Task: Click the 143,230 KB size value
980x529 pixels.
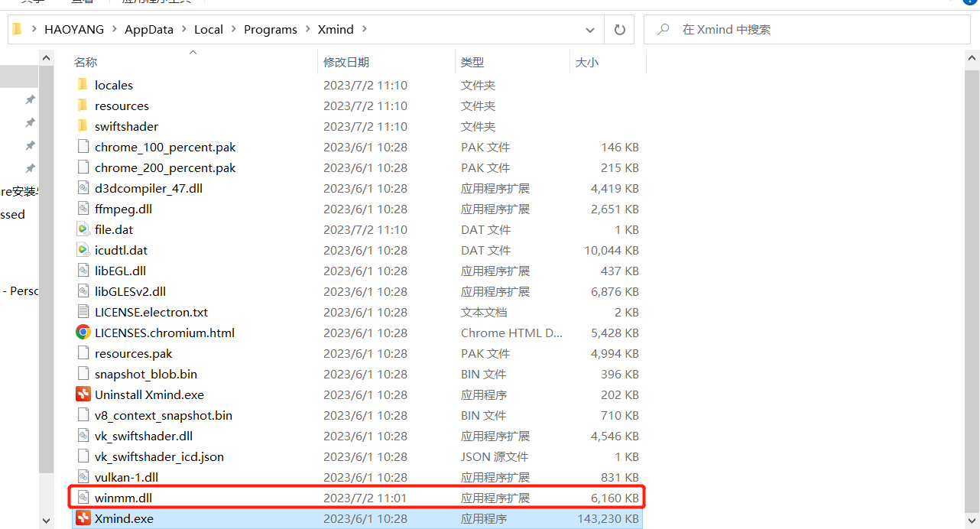Action: click(608, 518)
